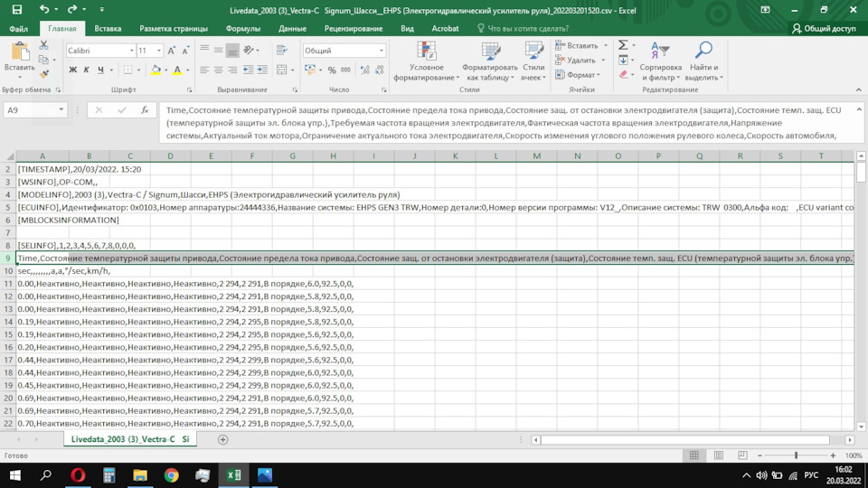Image resolution: width=868 pixels, height=488 pixels.
Task: Save the workbook with the floppy icon
Action: (17, 9)
